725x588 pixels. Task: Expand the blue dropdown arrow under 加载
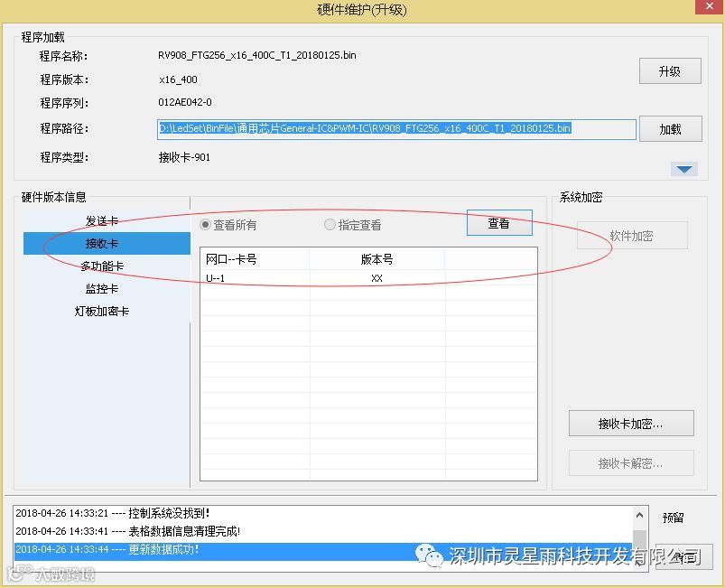684,169
